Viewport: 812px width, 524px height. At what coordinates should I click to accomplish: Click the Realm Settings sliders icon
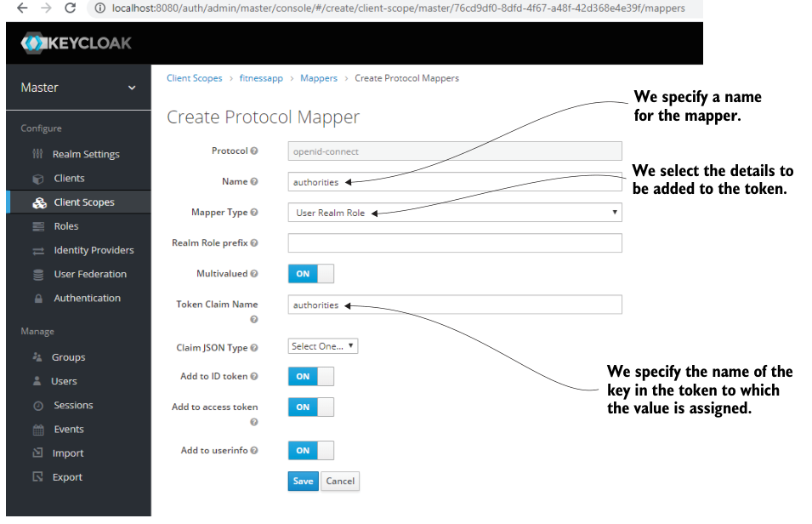[37, 154]
